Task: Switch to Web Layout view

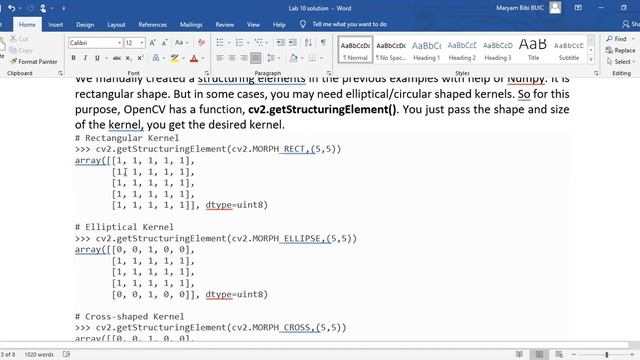Action: click(x=559, y=354)
